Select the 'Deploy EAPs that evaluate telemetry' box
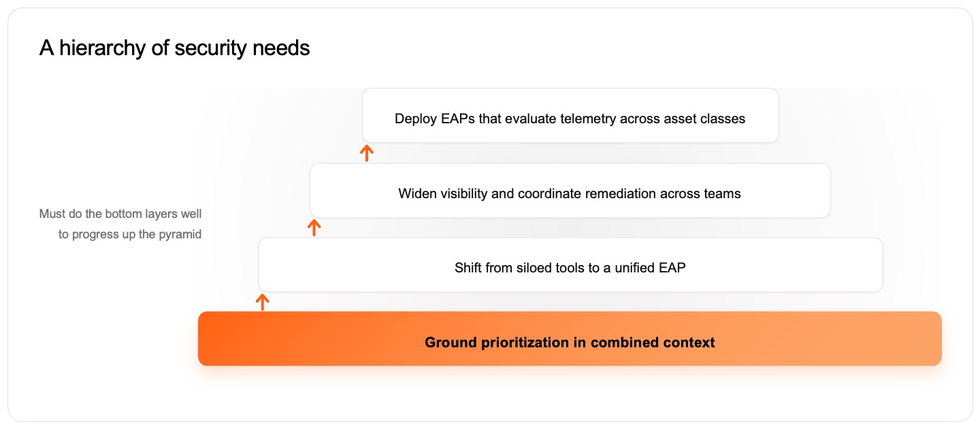The height and width of the screenshot is (427, 980). click(570, 116)
